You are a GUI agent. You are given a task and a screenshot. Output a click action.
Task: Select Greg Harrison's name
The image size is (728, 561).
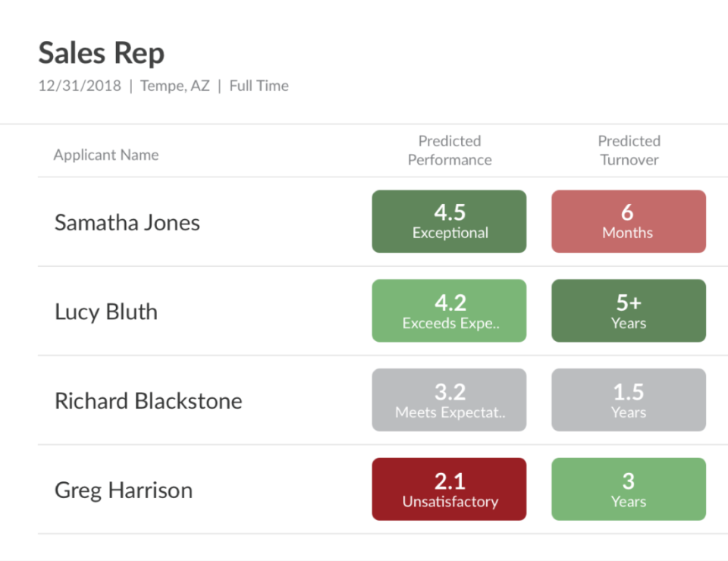click(124, 490)
